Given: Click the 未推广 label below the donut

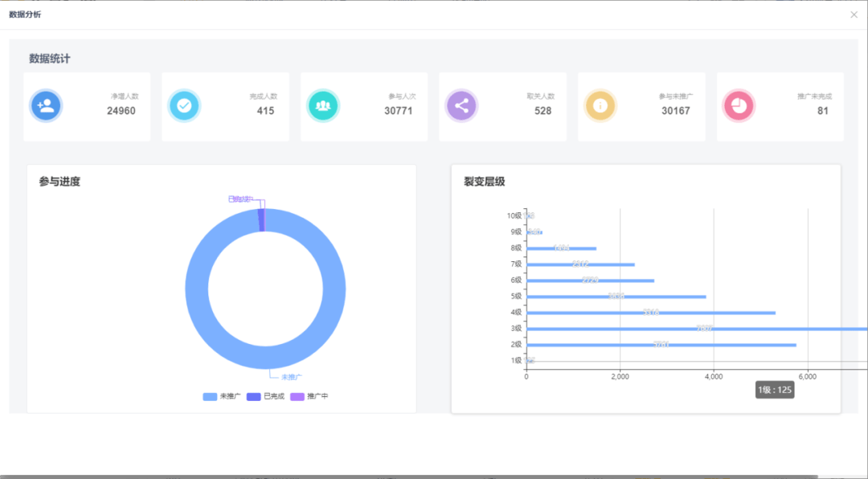Looking at the screenshot, I should pyautogui.click(x=291, y=377).
